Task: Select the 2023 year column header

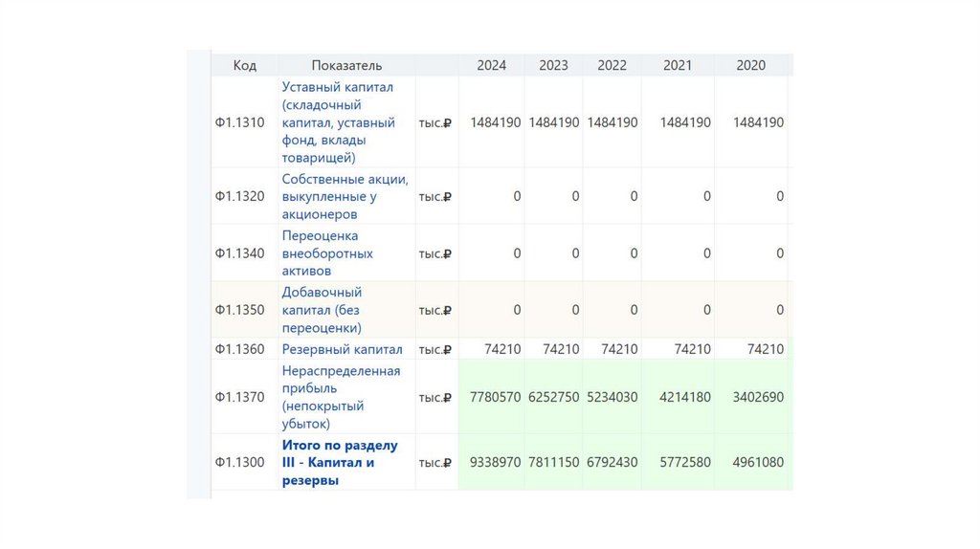Action: coord(553,65)
